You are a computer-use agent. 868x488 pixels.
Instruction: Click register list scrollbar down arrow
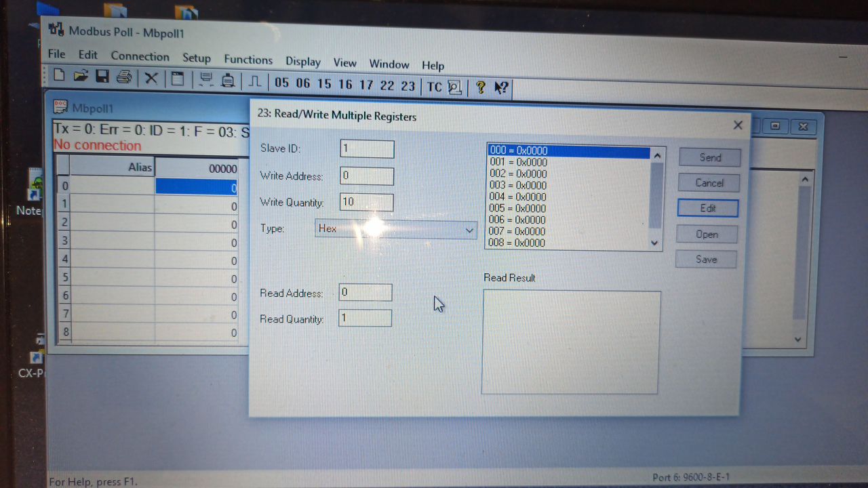(654, 243)
